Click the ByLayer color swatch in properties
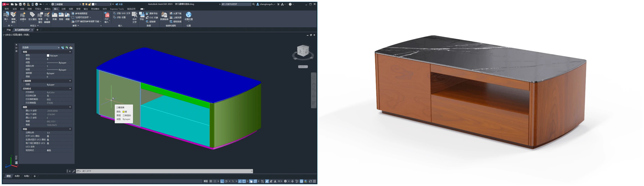This screenshot has width=644, height=186. 48,55
